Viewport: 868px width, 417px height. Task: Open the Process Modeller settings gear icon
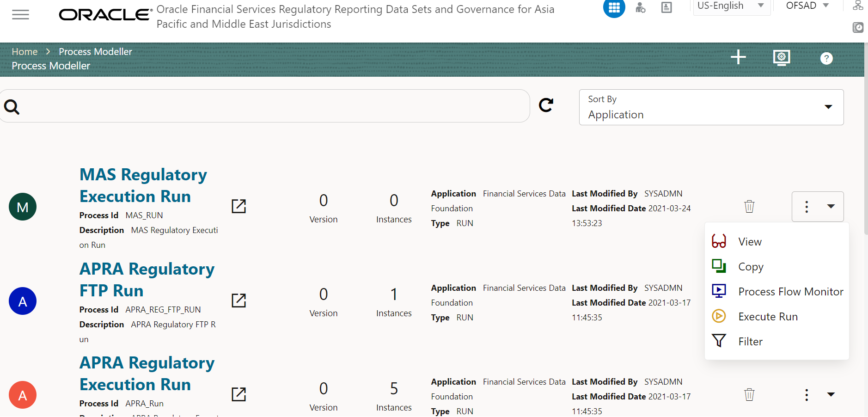tap(782, 58)
